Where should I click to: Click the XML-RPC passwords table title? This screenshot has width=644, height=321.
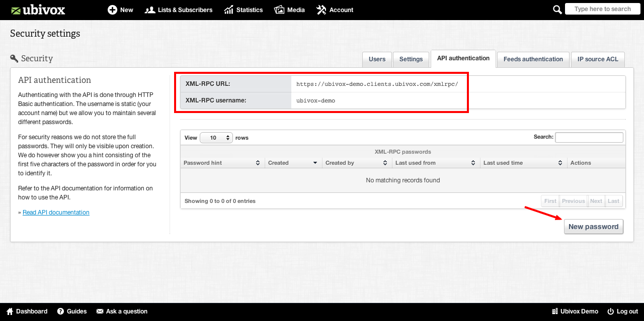click(403, 152)
